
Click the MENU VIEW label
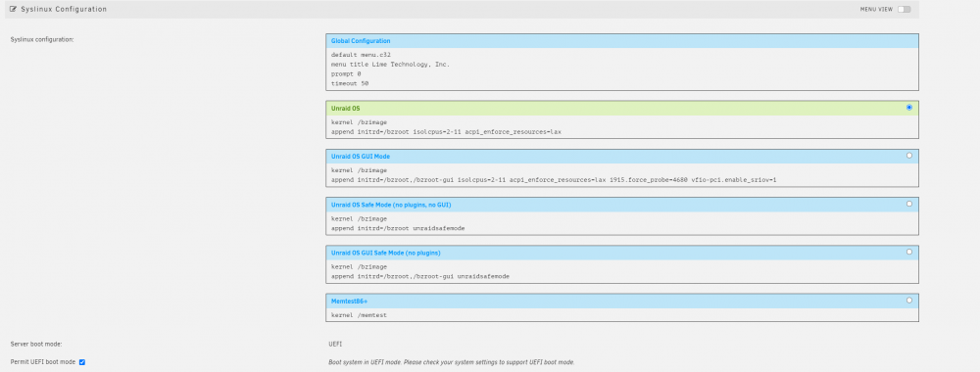click(x=876, y=10)
